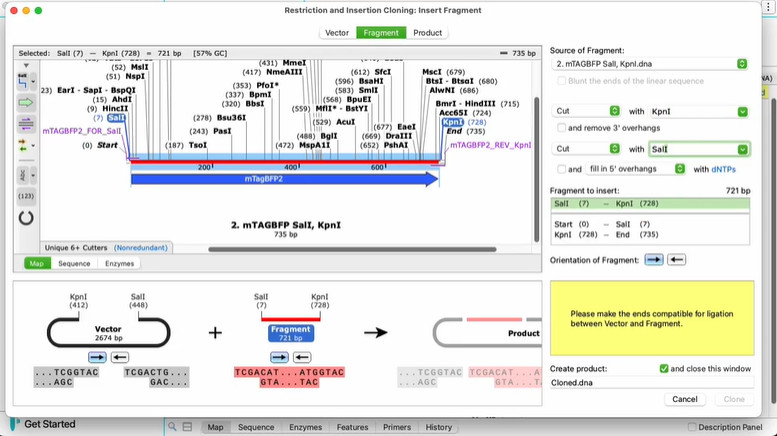Open the dropdown beside the enzymes icon
Screen dimensions: 777x436
(33, 82)
